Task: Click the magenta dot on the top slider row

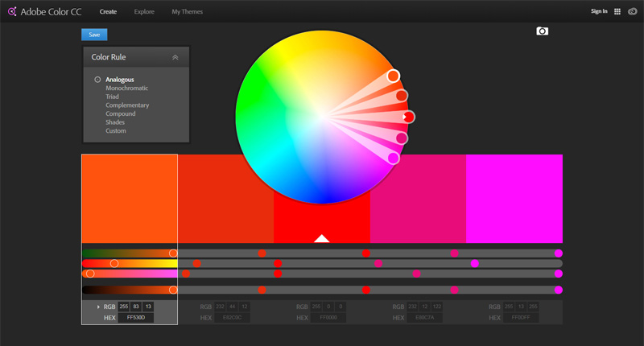Action: (x=558, y=253)
